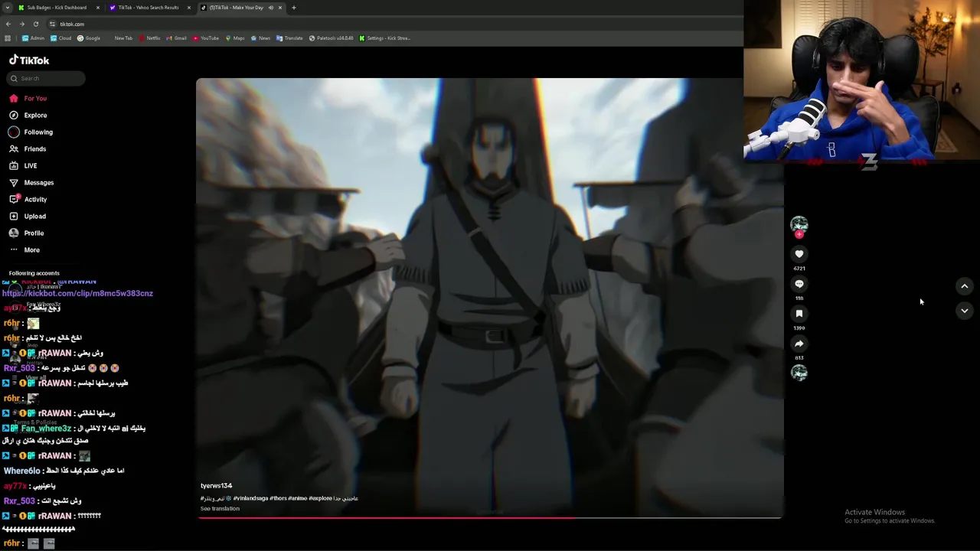Click See translation under the caption

pos(220,509)
